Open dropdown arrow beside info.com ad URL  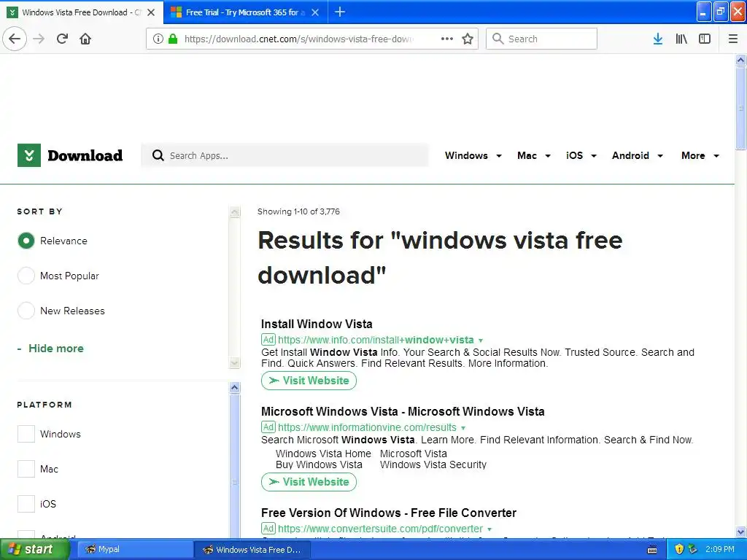click(x=481, y=341)
